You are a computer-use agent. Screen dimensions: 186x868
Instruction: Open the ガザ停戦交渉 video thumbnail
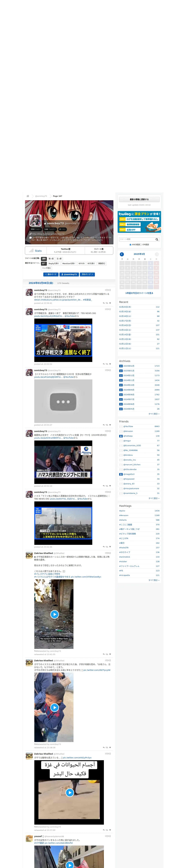coord(63,340)
